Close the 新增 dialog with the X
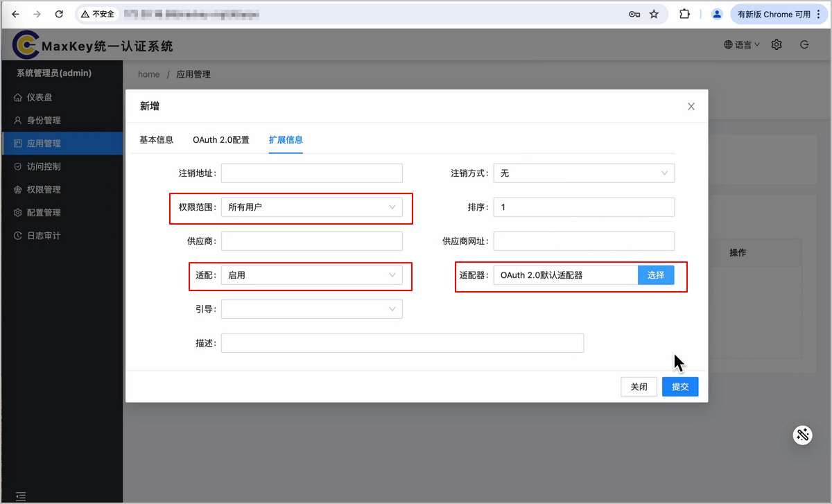 [691, 106]
